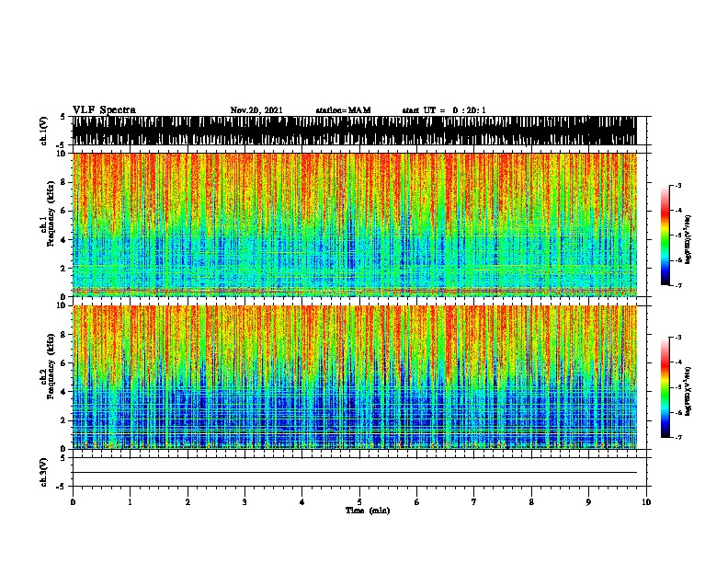Click the "-7" label on ch.2 color bar
Image resolution: width=728 pixels, height=563 pixels.
pyautogui.click(x=678, y=437)
